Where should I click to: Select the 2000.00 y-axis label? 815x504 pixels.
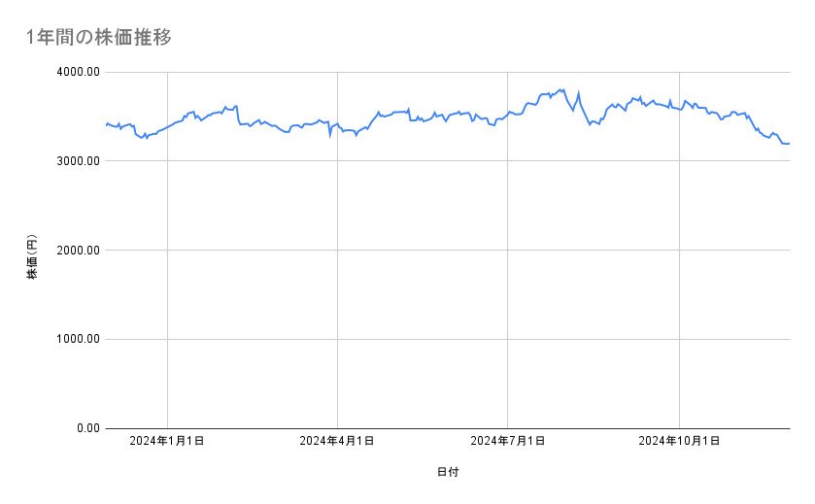coord(76,251)
